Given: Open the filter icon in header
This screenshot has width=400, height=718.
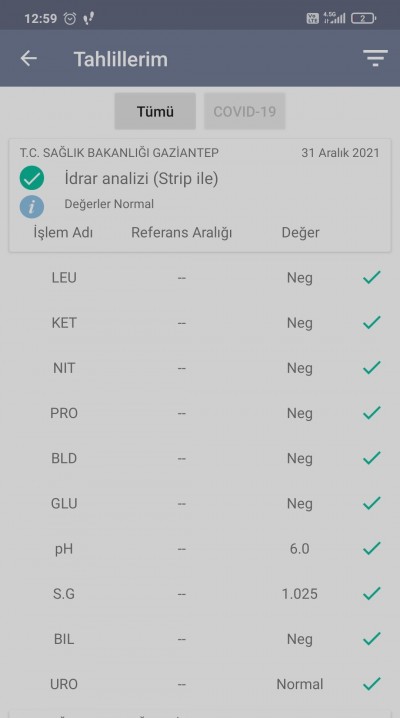Looking at the screenshot, I should 375,59.
